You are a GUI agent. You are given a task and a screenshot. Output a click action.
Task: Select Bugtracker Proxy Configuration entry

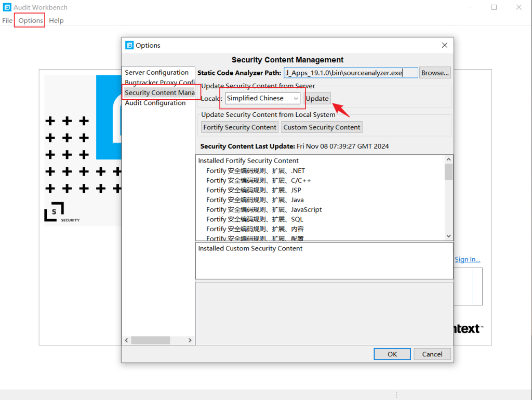tap(159, 83)
